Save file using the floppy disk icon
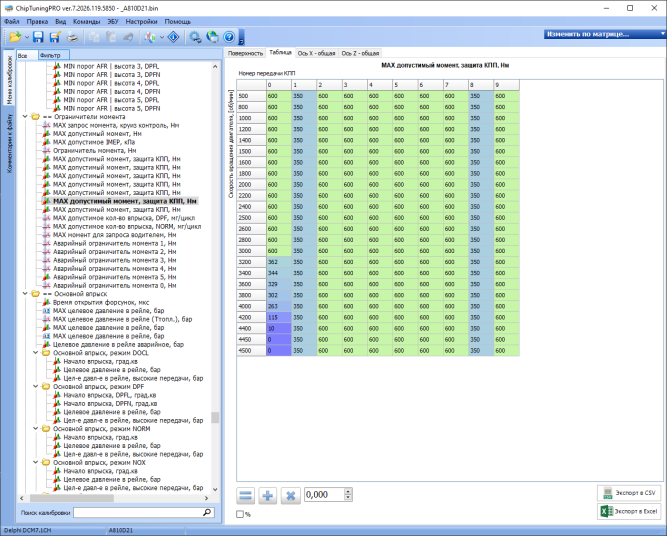This screenshot has height=536, width=667. pyautogui.click(x=38, y=37)
